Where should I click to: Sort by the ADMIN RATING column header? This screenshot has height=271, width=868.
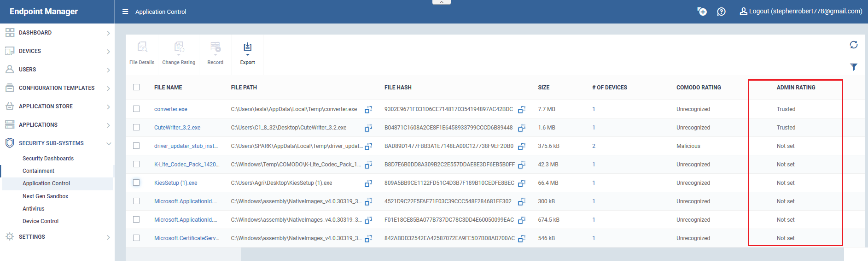pos(796,88)
